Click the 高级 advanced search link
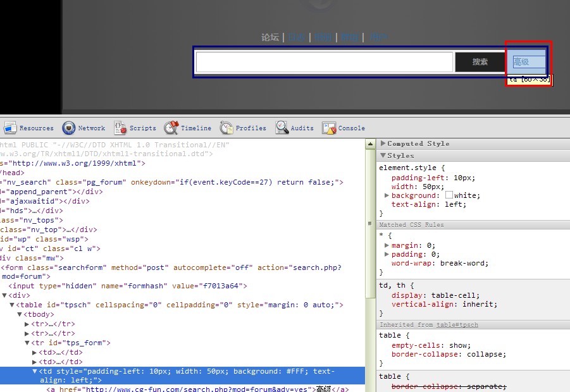The height and width of the screenshot is (392, 570). 521,62
